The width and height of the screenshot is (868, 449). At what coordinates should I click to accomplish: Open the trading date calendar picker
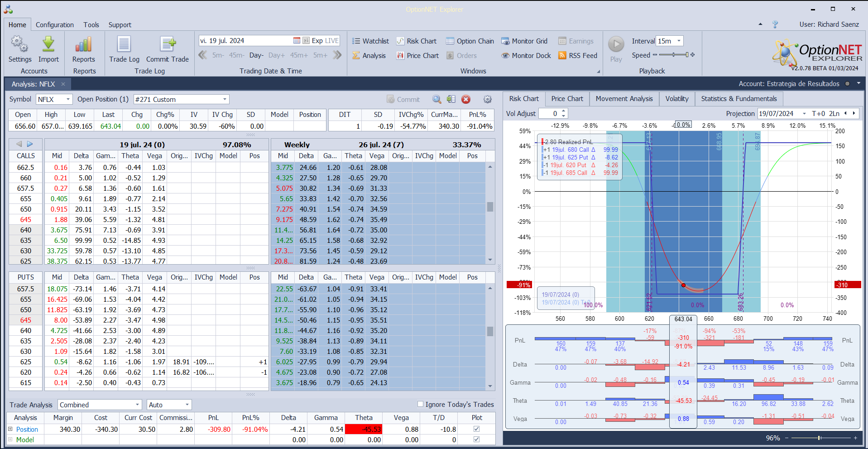tap(297, 41)
